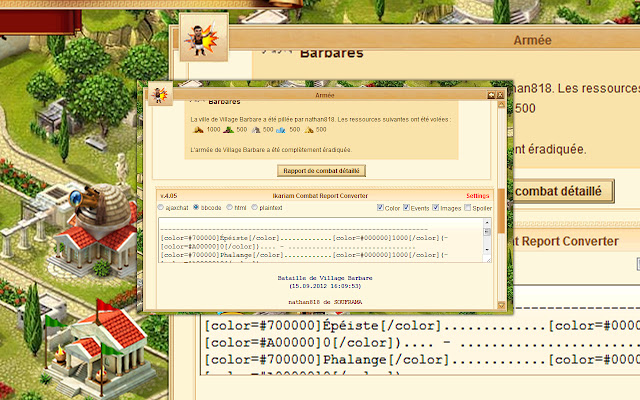Click 'Ikariam Combat Report Converter' title in small window
Image resolution: width=640 pixels, height=400 pixels.
click(320, 196)
